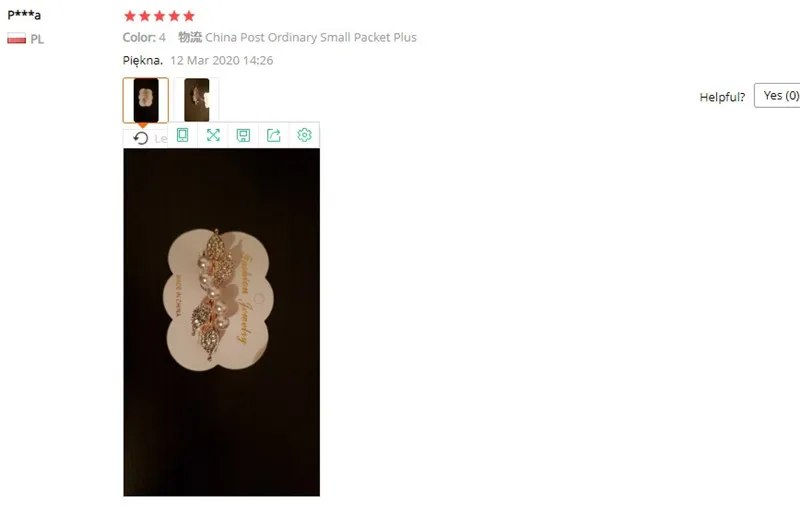Share the photo via export arrow icon
This screenshot has height=512, width=800.
tap(274, 135)
